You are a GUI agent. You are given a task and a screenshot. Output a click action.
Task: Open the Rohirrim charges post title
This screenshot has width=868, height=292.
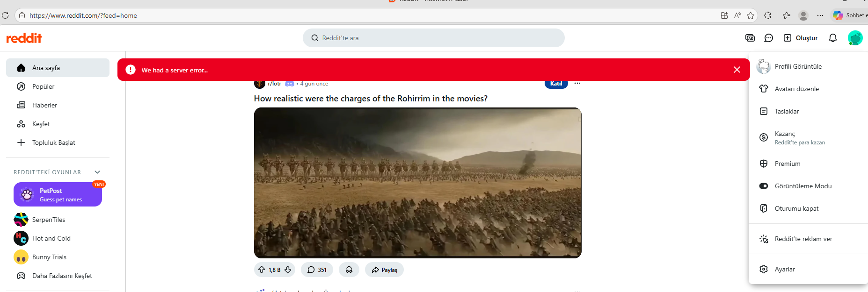coord(371,99)
